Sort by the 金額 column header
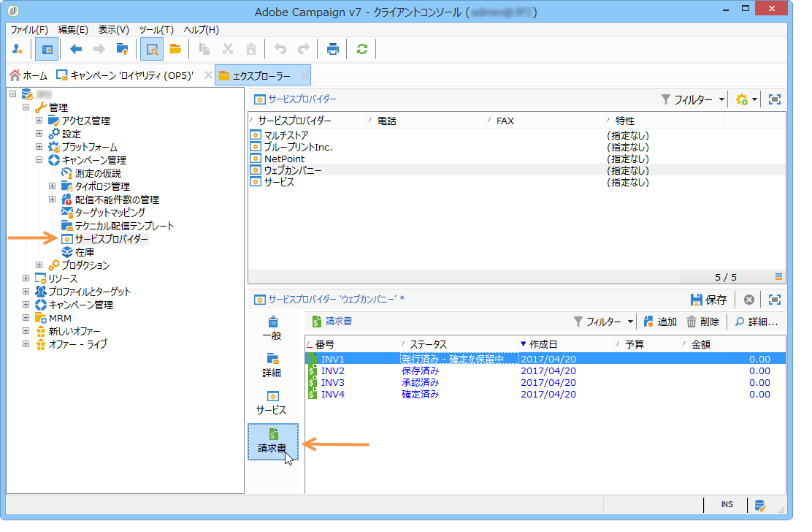Screen dimensions: 812x532 pos(733,344)
